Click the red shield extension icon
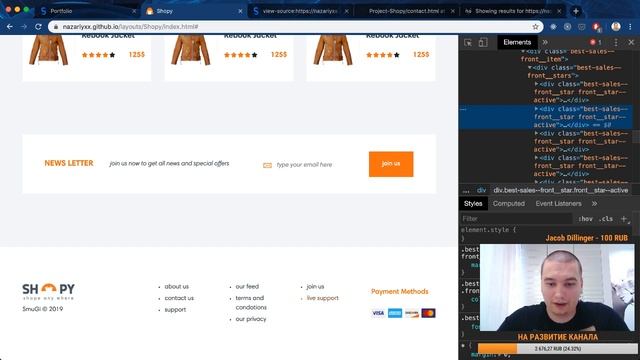 (x=596, y=27)
